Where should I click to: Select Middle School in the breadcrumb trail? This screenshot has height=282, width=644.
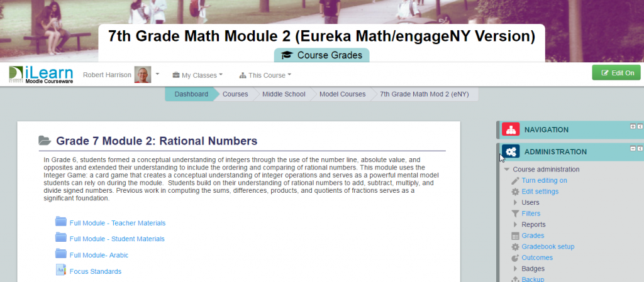click(x=284, y=94)
